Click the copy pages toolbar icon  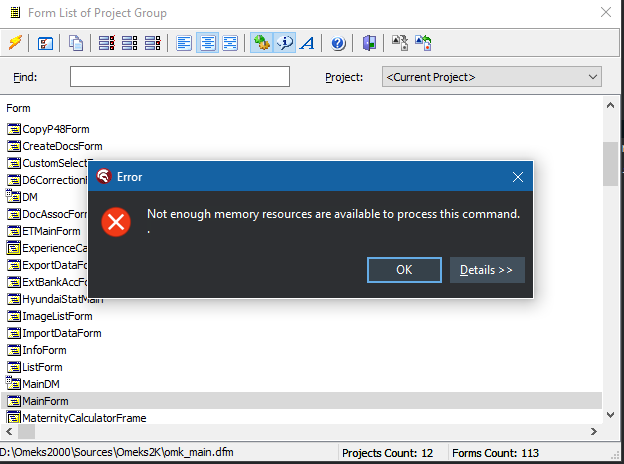(x=76, y=43)
